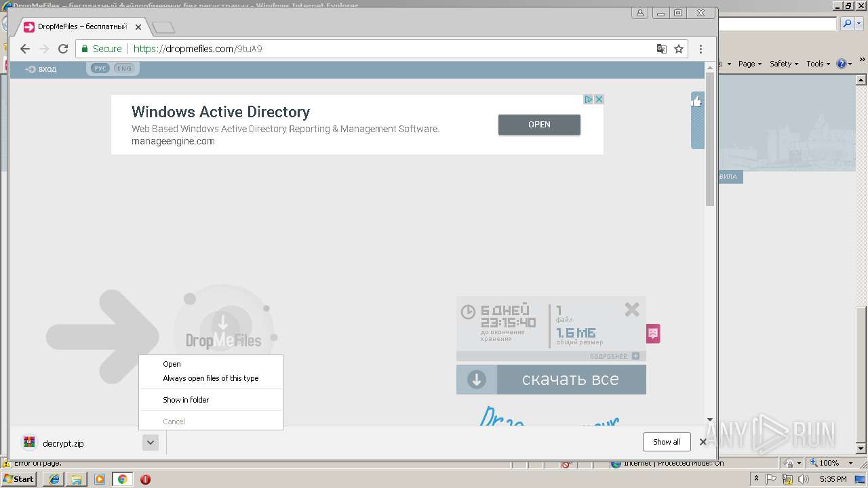
Task: Open a new Chrome tab
Action: click(x=163, y=27)
